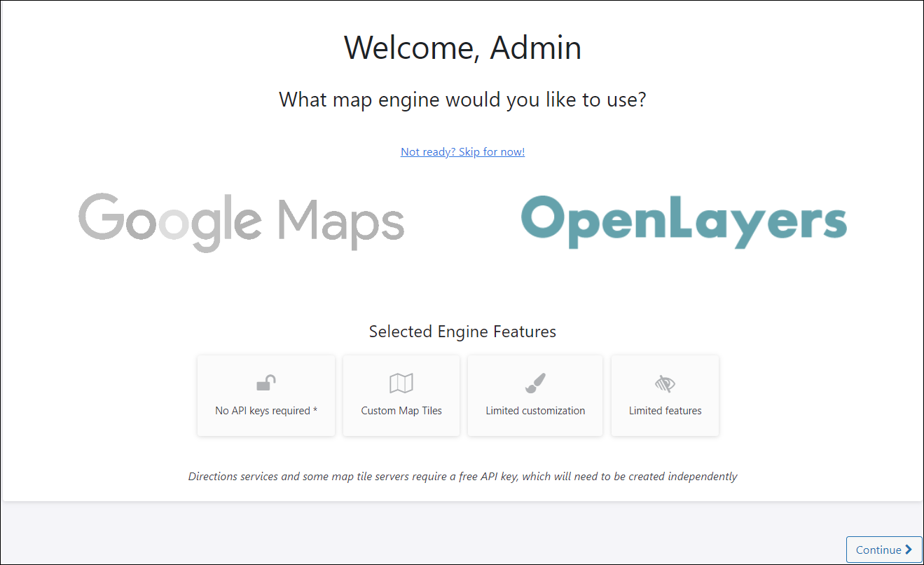This screenshot has height=565, width=924.
Task: Click the crossed-out eye icon
Action: (665, 383)
